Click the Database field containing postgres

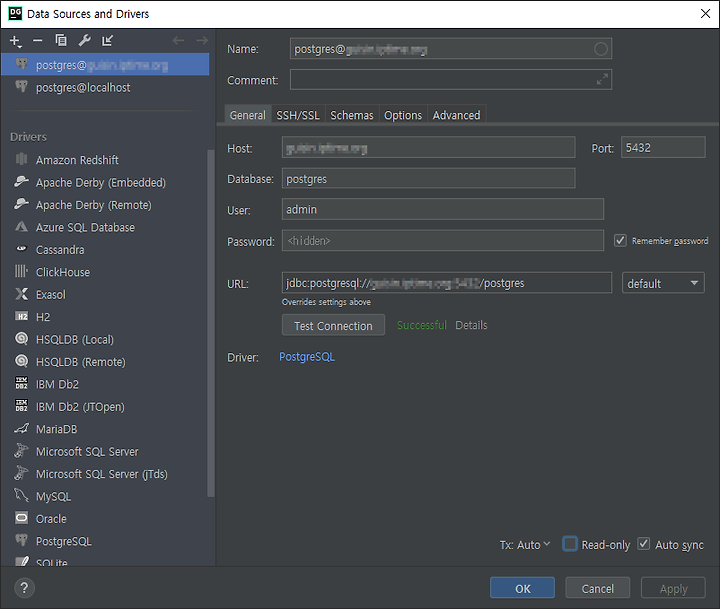[428, 178]
